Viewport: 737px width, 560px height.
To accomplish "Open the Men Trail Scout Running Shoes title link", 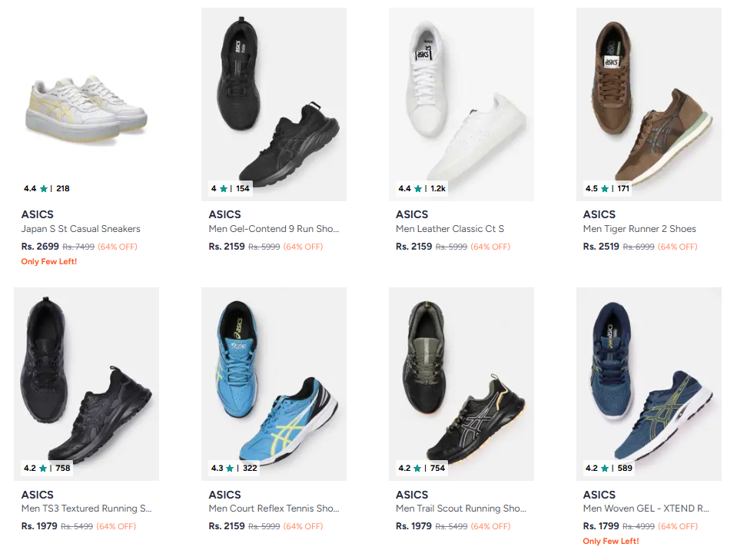I will pyautogui.click(x=461, y=509).
